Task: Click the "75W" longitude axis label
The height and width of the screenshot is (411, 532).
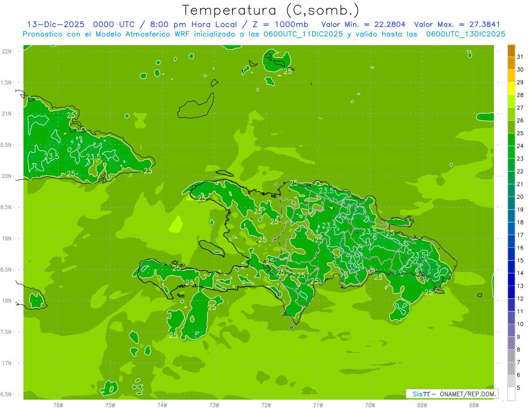Action: 110,405
